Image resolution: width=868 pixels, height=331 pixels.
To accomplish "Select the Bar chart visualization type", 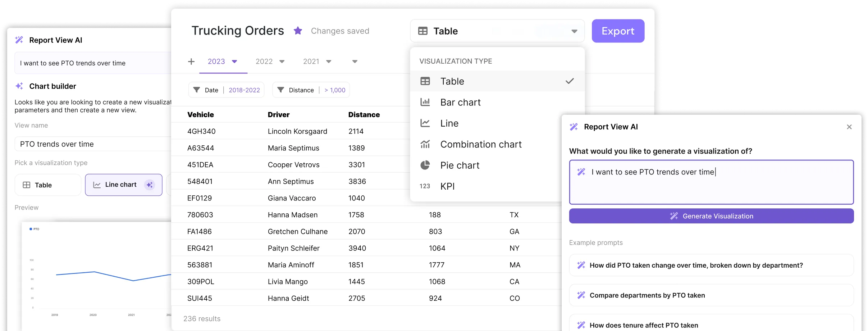I will coord(460,102).
